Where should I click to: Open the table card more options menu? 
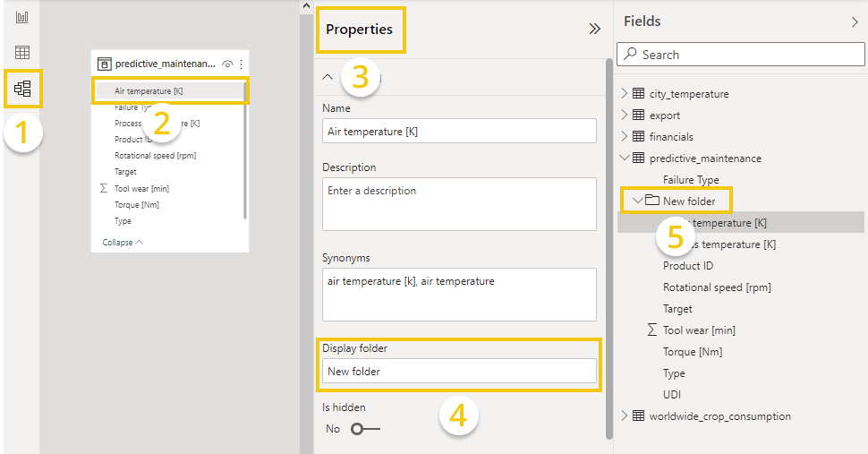click(242, 64)
